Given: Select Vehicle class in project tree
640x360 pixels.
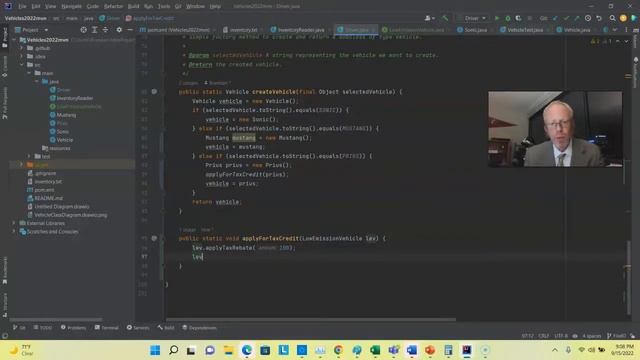Looking at the screenshot, I should (61, 140).
